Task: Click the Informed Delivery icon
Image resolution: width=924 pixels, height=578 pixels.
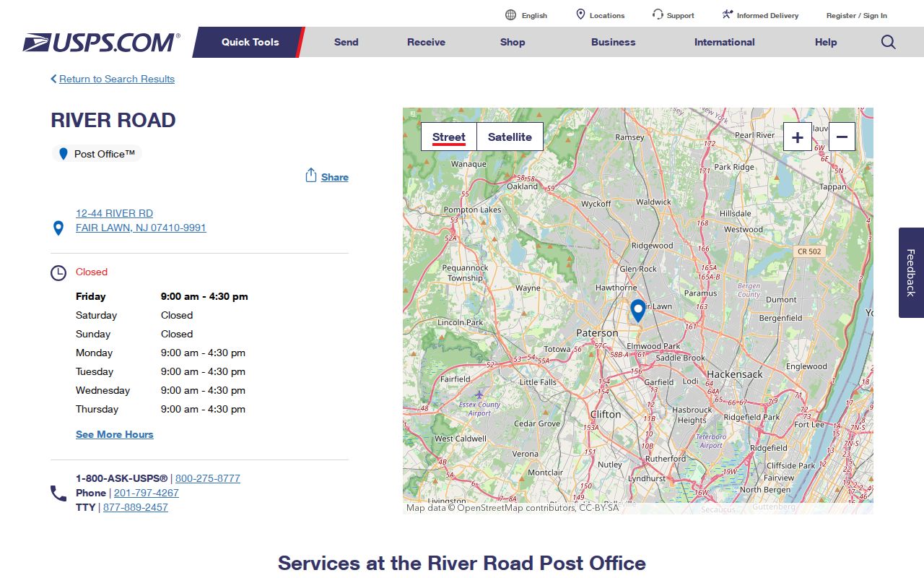Action: 728,14
